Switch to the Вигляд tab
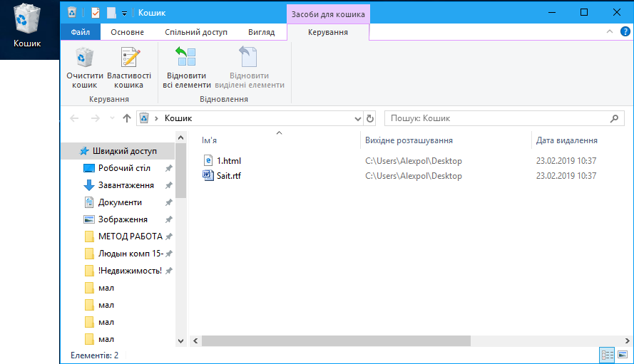 262,32
